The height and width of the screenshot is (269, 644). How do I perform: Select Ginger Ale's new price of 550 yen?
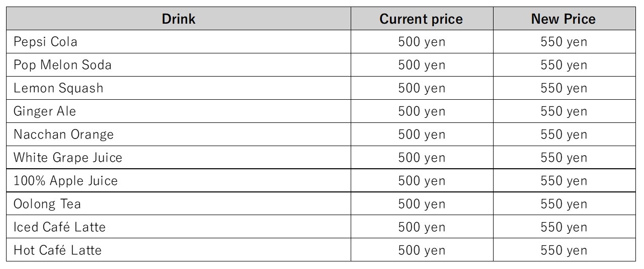tap(563, 111)
